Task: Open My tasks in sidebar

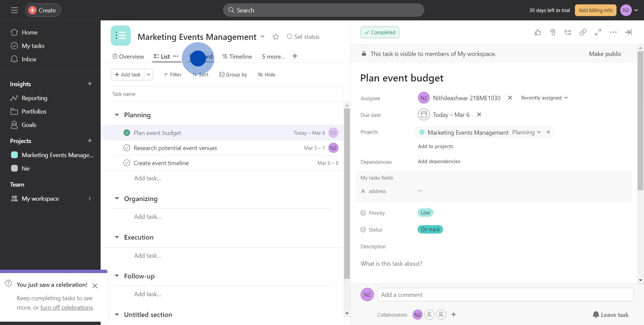Action: (x=28, y=46)
